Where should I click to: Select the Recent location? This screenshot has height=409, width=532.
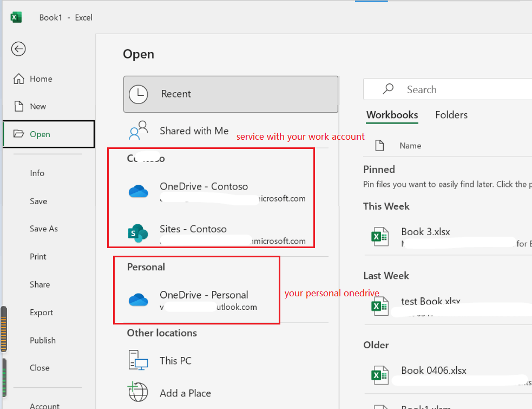231,94
